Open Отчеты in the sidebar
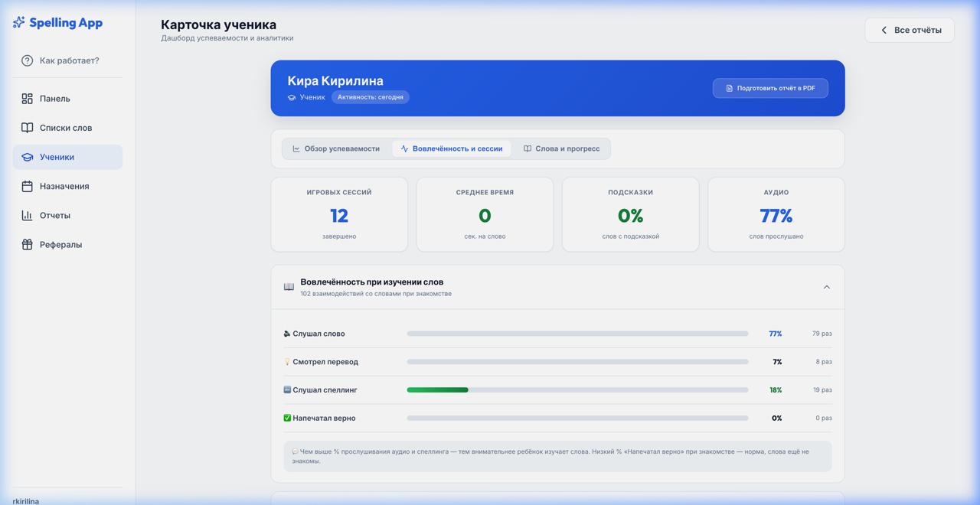980x505 pixels. click(x=67, y=215)
